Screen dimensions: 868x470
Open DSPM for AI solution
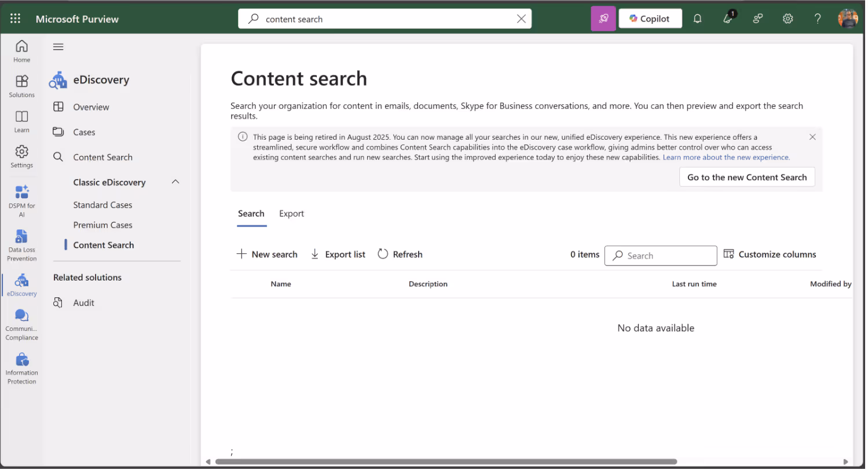tap(21, 201)
